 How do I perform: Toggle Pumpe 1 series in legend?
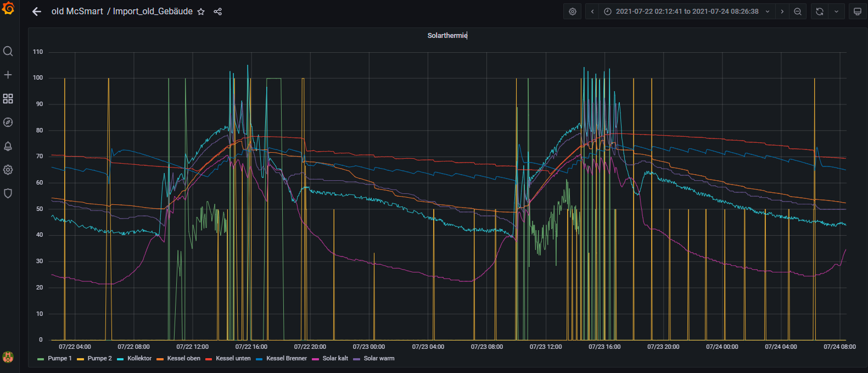[60, 358]
